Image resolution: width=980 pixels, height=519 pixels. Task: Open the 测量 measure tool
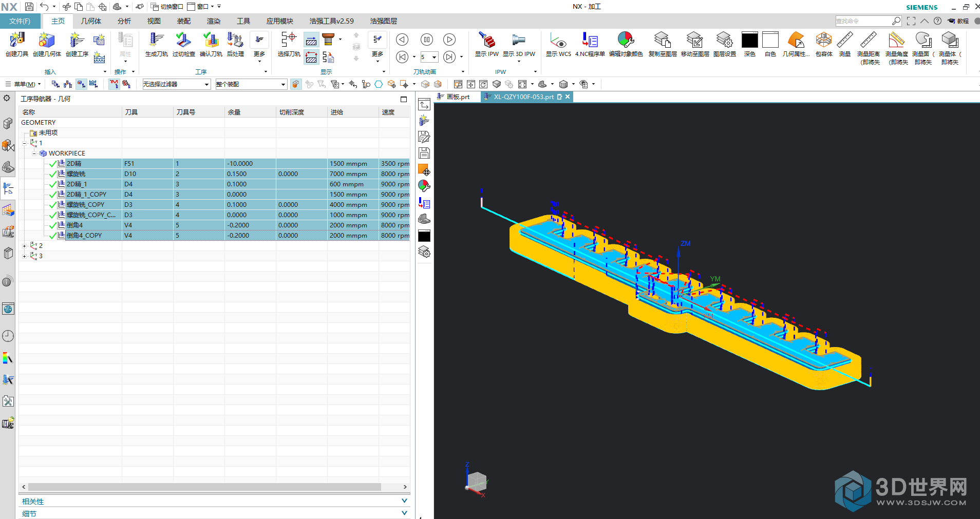pos(845,44)
